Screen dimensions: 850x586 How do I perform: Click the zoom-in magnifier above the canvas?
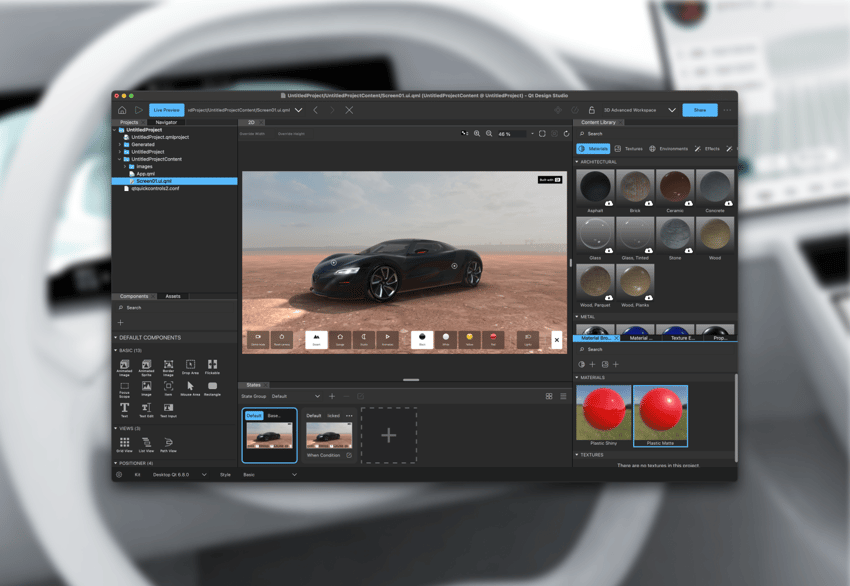[477, 133]
